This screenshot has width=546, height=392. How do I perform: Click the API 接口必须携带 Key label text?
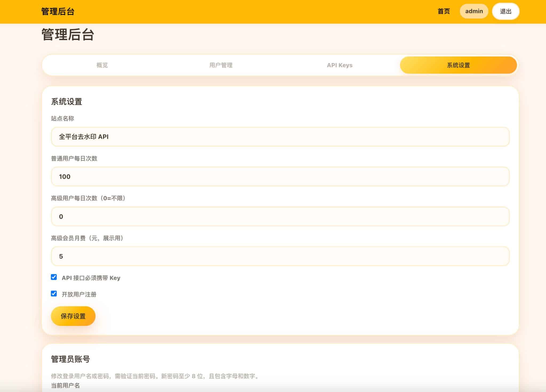tap(91, 278)
